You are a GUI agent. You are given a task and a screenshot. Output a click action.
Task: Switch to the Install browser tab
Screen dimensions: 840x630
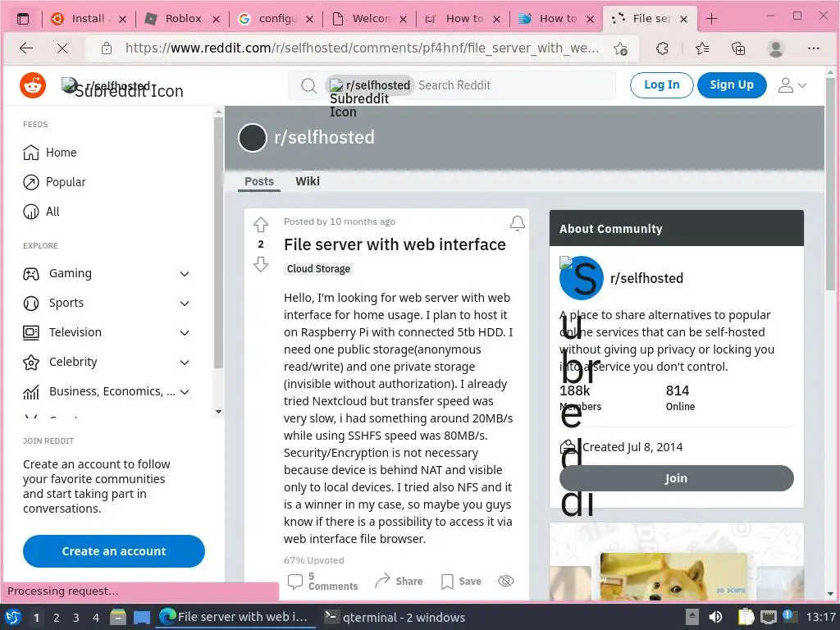(x=87, y=19)
